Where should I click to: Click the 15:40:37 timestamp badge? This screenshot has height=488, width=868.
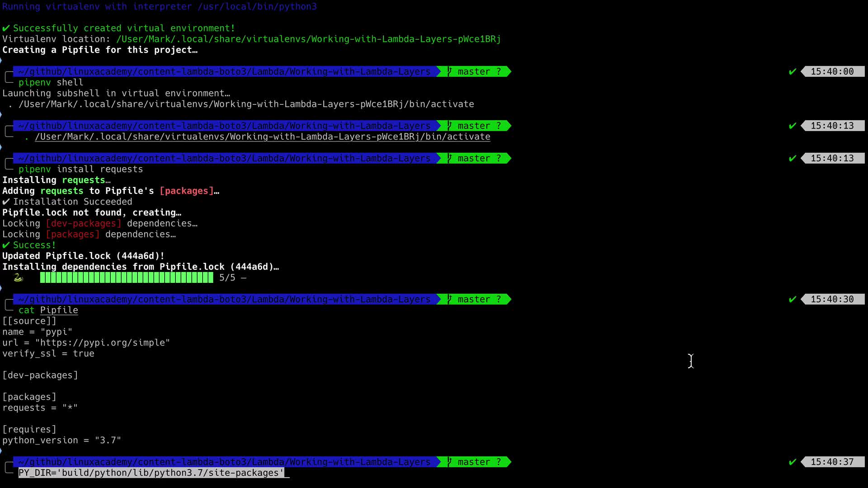[x=832, y=462]
